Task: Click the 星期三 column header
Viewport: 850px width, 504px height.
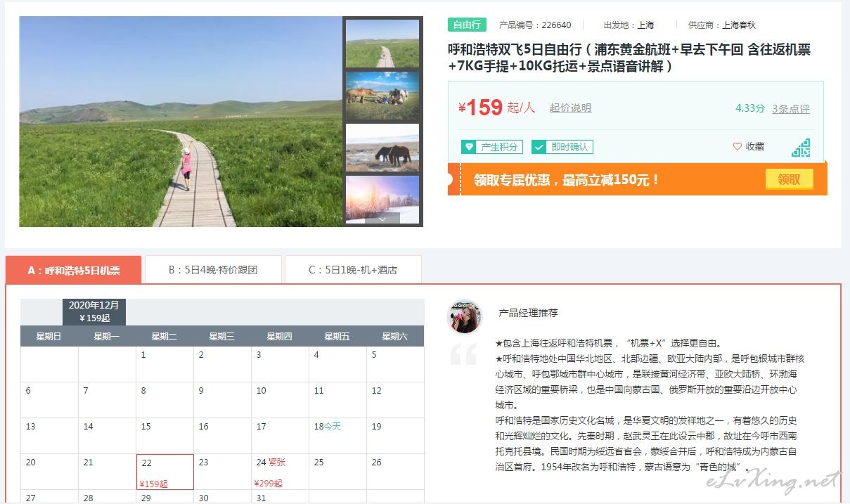Action: tap(221, 337)
